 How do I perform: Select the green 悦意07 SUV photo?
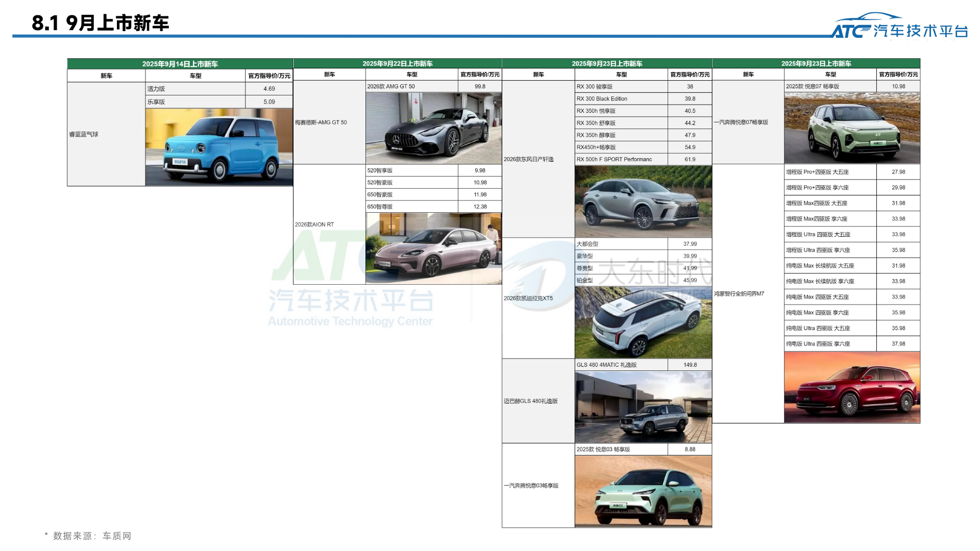pyautogui.click(x=852, y=128)
